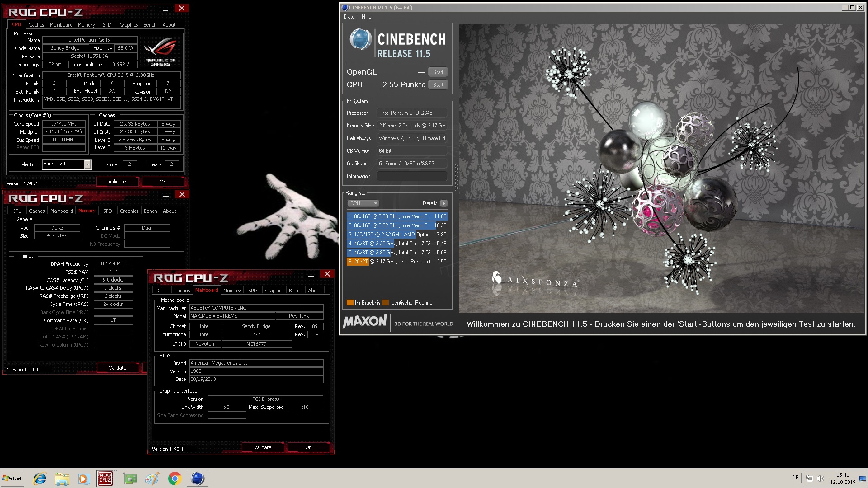Screen dimensions: 868x488
Task: Switch to CPU tab in Memory CPU-Z window
Action: (17, 211)
